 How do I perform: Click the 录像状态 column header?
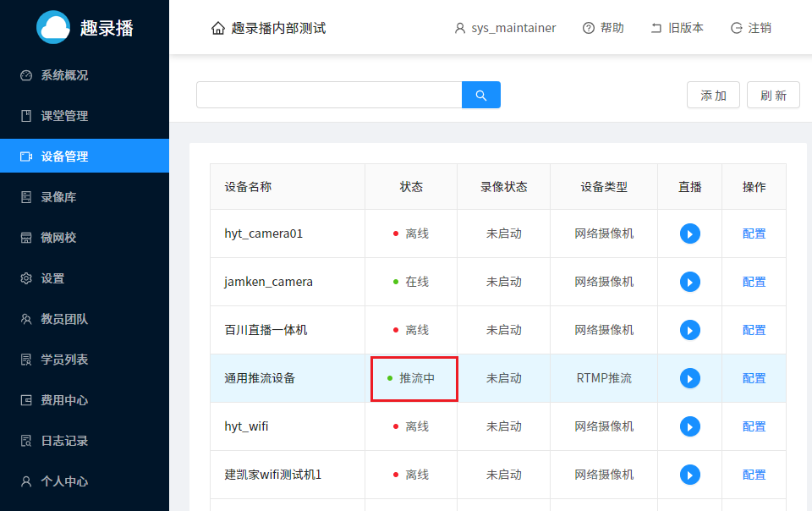pos(504,187)
